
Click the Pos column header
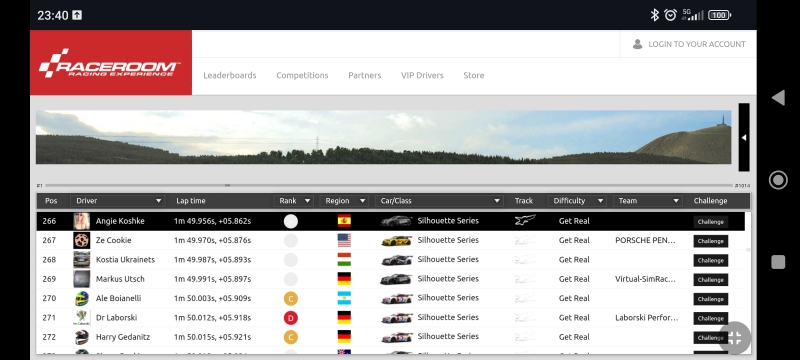51,201
